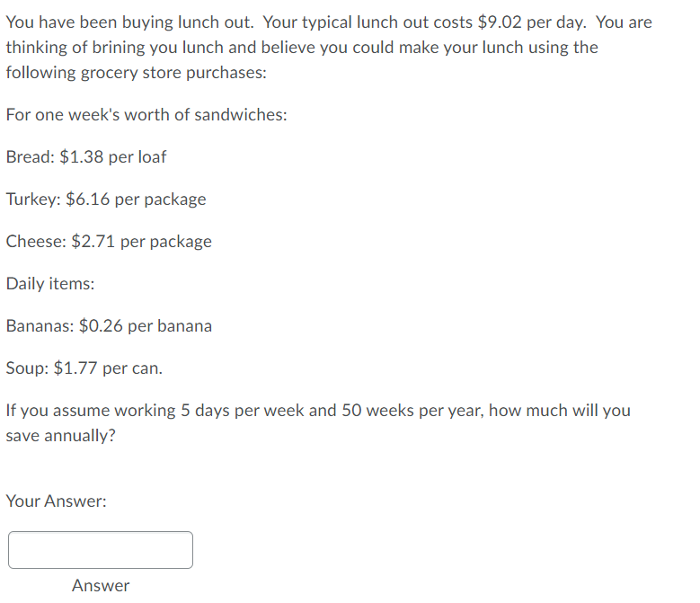This screenshot has width=700, height=603.
Task: Click the $0.26 banana price
Action: pyautogui.click(x=101, y=326)
